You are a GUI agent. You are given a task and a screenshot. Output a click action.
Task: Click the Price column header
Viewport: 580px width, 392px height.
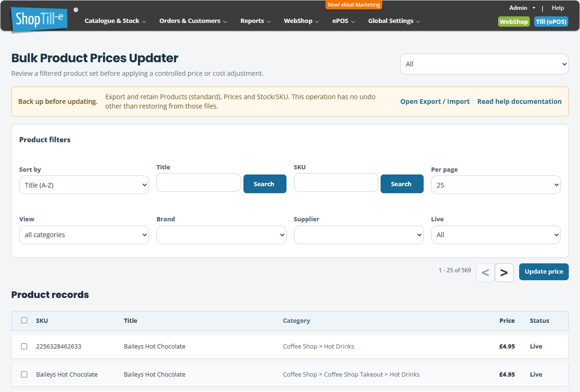coord(507,321)
